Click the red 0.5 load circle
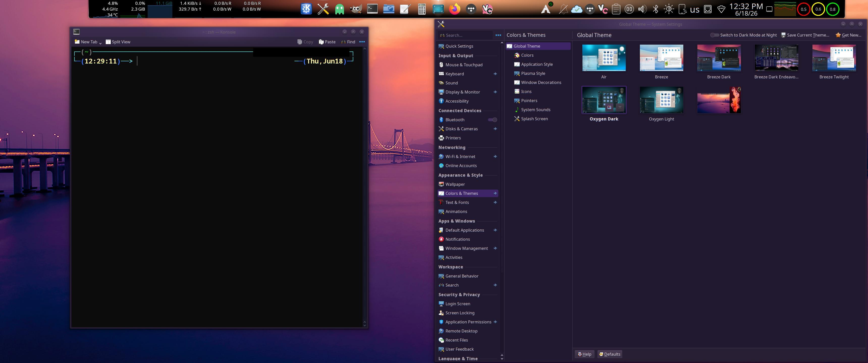The width and height of the screenshot is (868, 363). 804,9
